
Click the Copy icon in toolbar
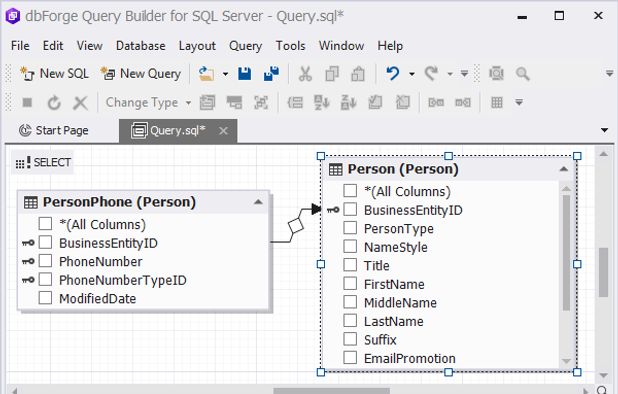(x=332, y=74)
